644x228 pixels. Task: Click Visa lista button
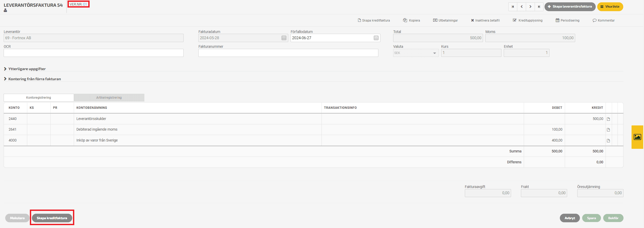610,7
